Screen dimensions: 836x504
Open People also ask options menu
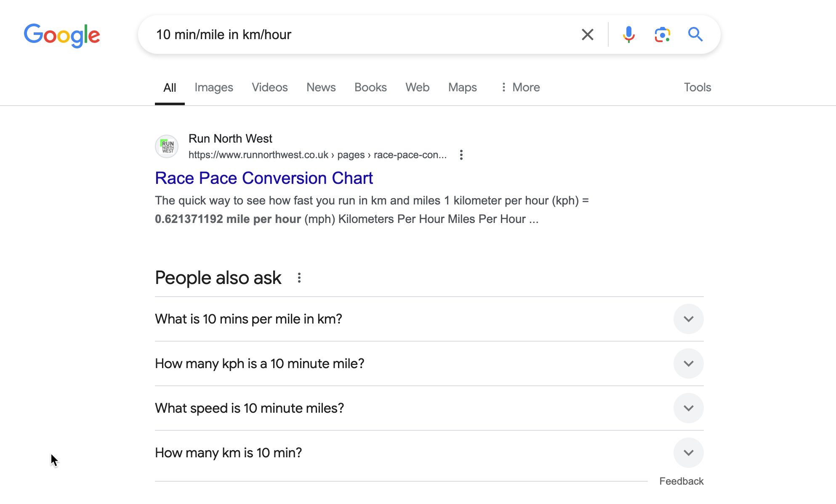(x=299, y=278)
